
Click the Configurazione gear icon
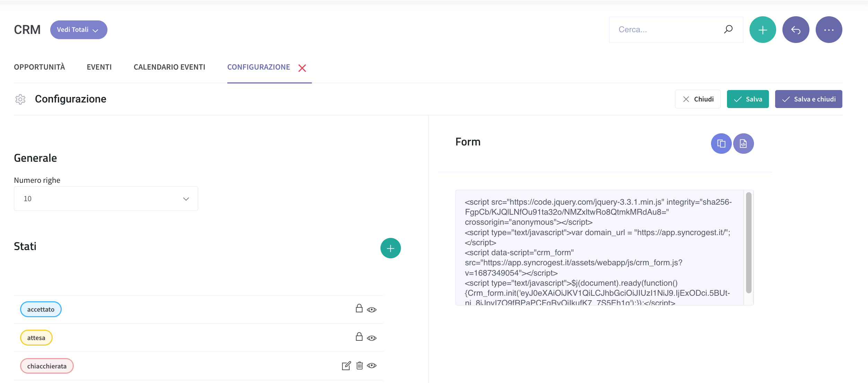(20, 99)
